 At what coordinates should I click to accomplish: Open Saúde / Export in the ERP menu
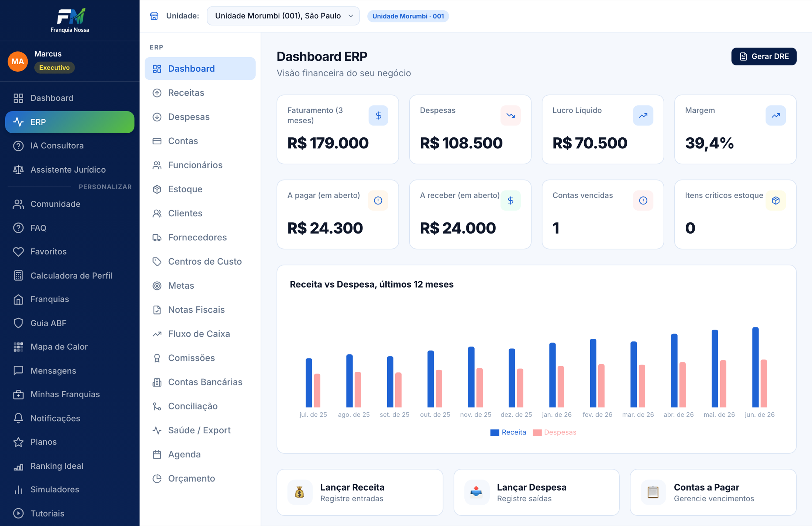[200, 430]
